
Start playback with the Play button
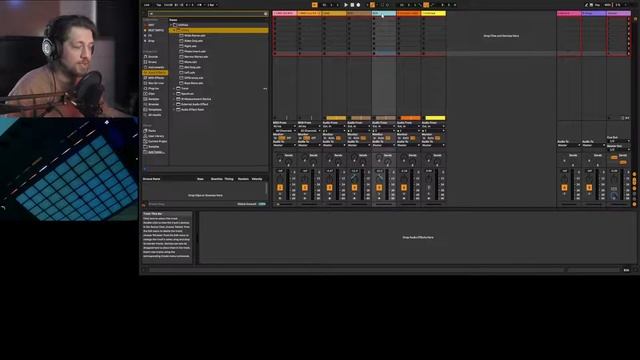click(x=346, y=5)
